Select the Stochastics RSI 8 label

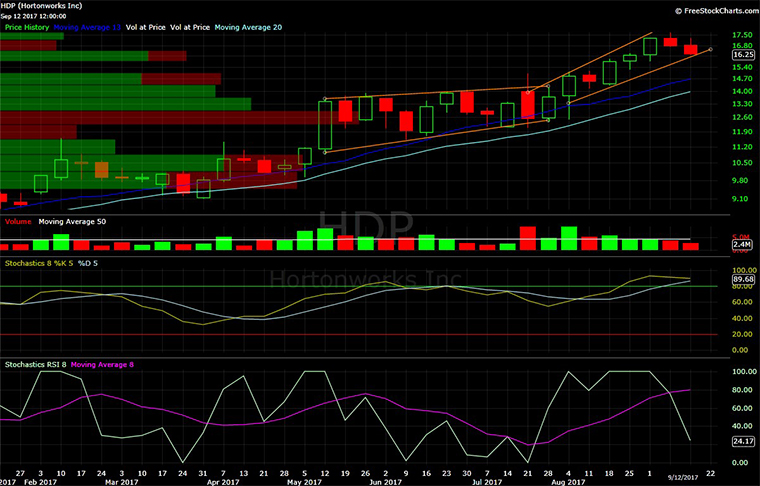click(x=35, y=364)
